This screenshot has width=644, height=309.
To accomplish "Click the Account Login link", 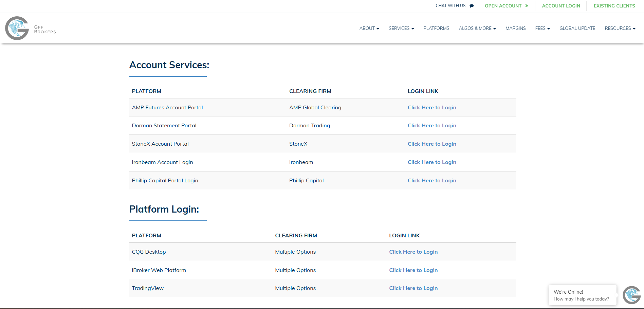I will pyautogui.click(x=561, y=6).
